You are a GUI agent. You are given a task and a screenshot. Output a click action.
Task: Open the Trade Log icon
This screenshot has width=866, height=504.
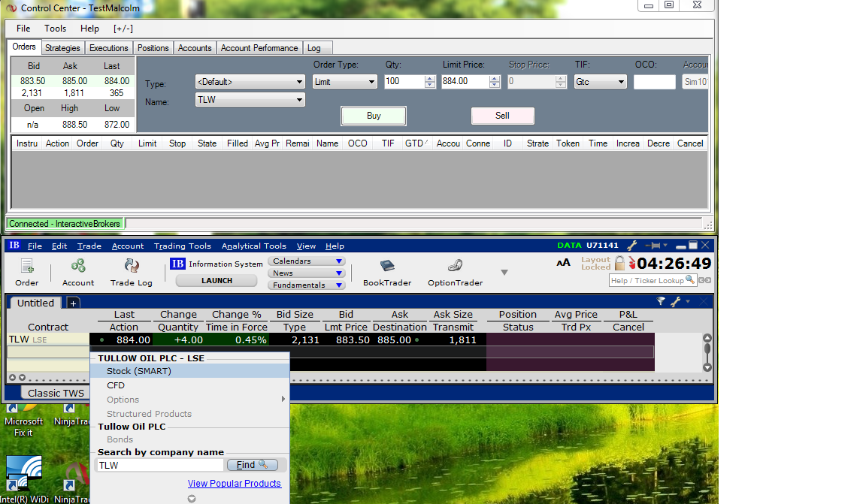click(x=131, y=272)
